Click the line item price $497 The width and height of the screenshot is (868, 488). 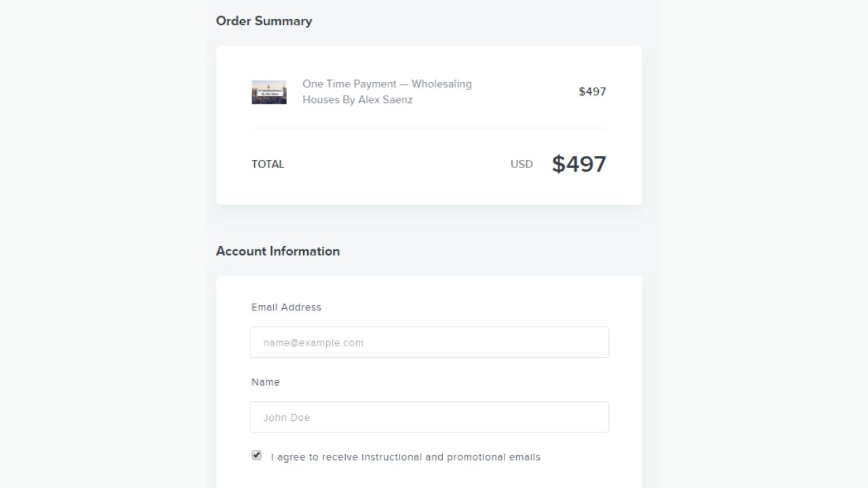[592, 91]
